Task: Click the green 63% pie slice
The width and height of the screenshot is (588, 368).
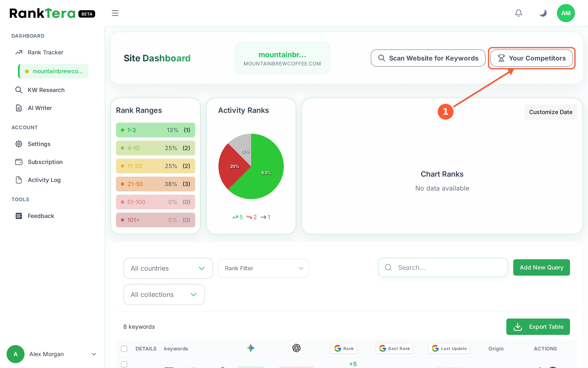Action: [x=266, y=173]
